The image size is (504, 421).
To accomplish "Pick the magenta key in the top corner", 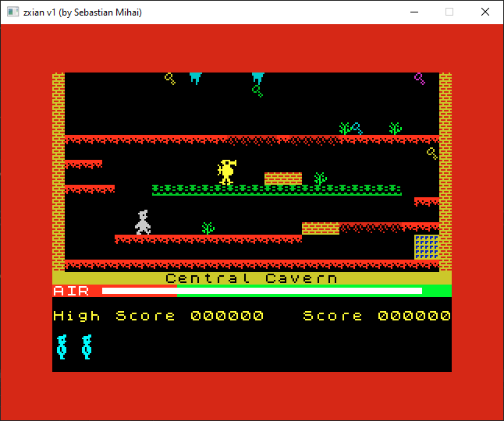I will tap(420, 79).
